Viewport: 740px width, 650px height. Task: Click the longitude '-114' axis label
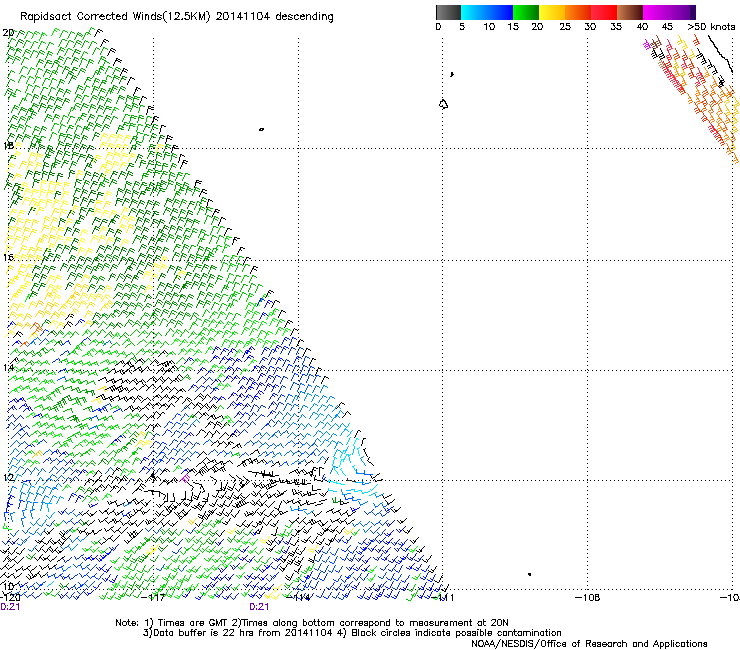coord(299,598)
